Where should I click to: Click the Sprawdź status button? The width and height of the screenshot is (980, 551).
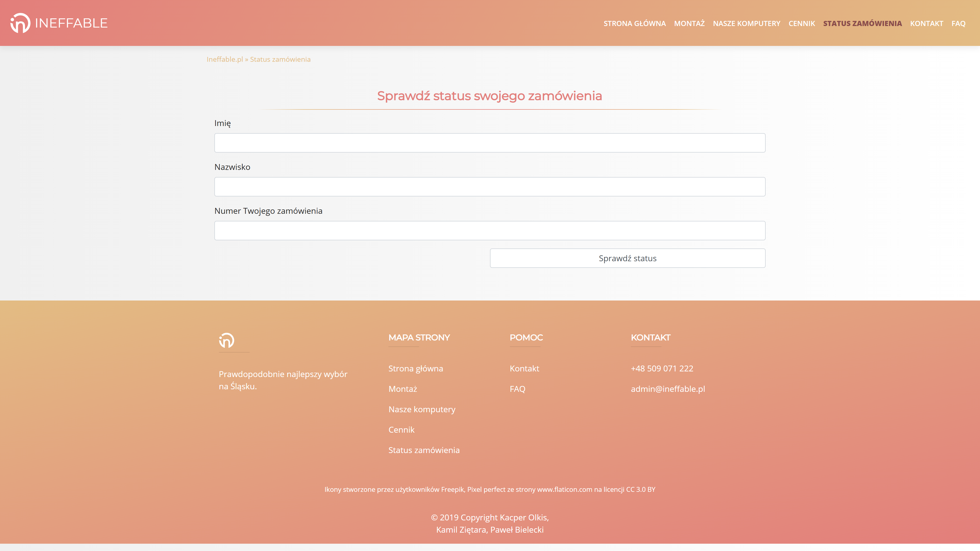pyautogui.click(x=627, y=258)
